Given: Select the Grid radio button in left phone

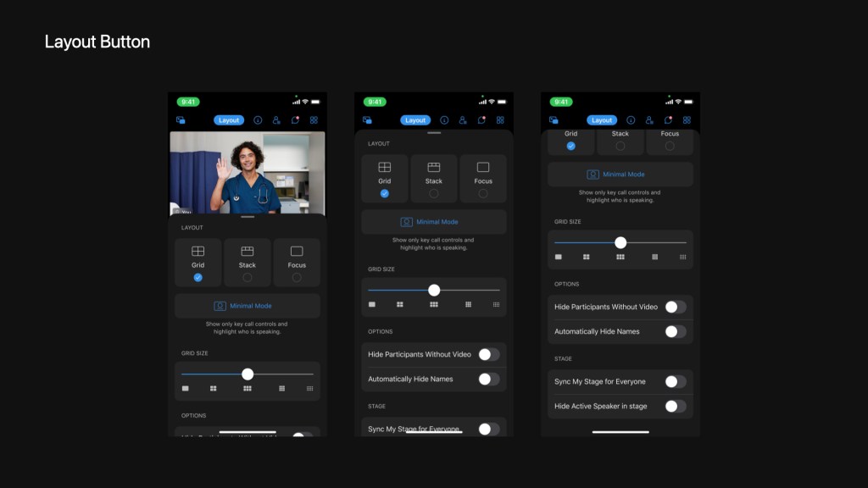Looking at the screenshot, I should pos(198,277).
